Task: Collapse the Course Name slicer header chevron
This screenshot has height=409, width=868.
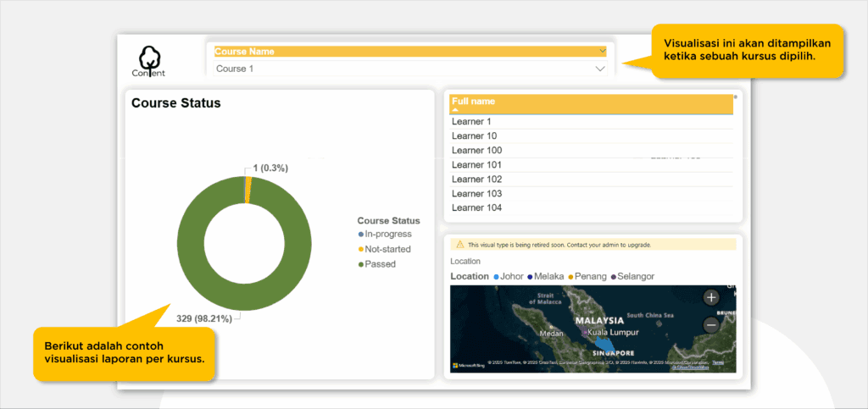Action: (x=603, y=51)
